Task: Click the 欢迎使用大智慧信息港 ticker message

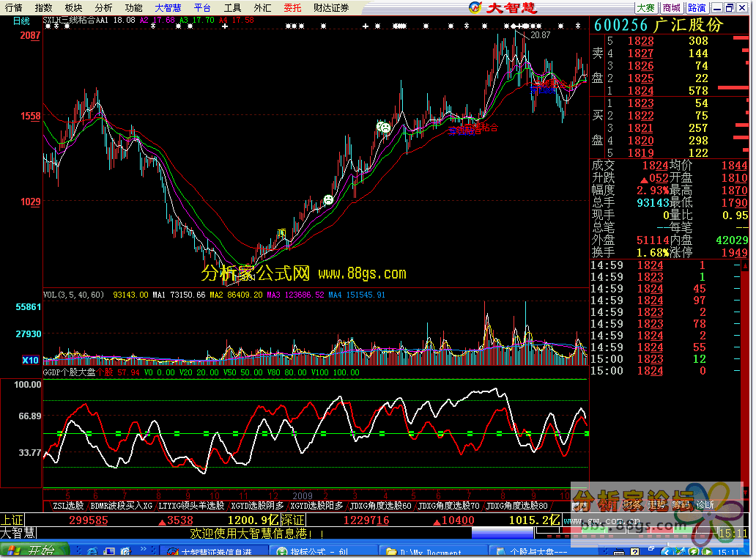Action: point(257,534)
